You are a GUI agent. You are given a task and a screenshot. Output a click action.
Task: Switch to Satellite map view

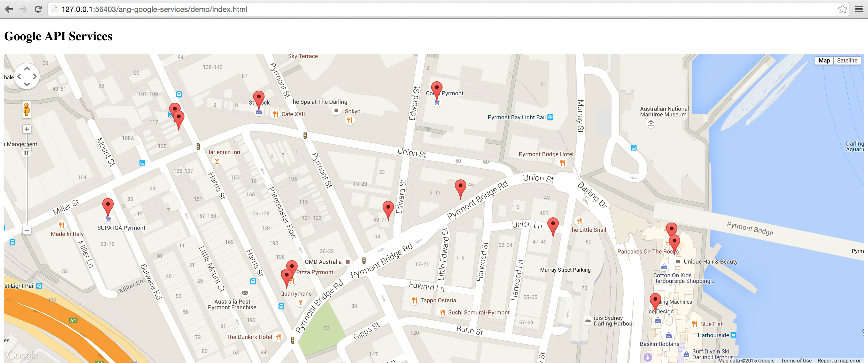(x=847, y=61)
